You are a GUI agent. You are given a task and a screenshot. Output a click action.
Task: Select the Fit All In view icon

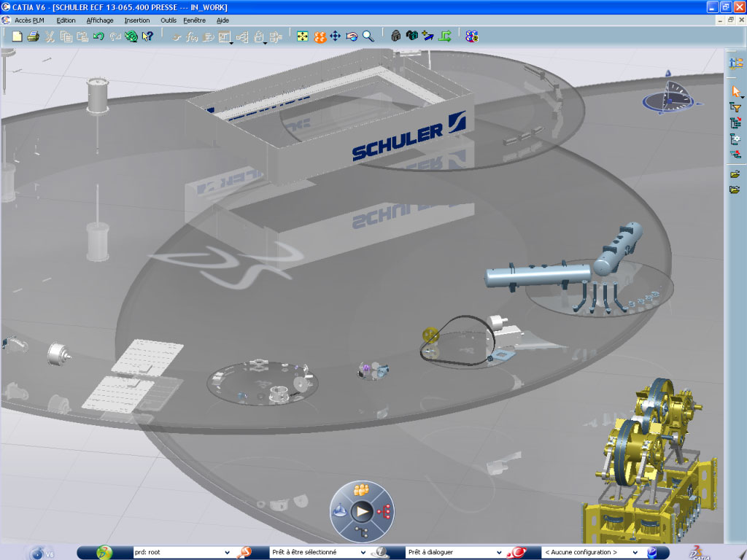pyautogui.click(x=303, y=36)
